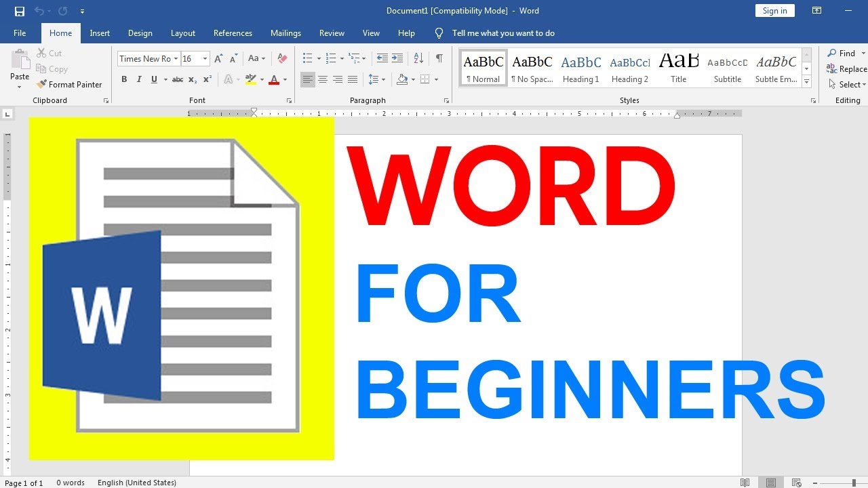The width and height of the screenshot is (868, 488).
Task: Click the Paste clipboard icon
Action: pyautogui.click(x=20, y=60)
